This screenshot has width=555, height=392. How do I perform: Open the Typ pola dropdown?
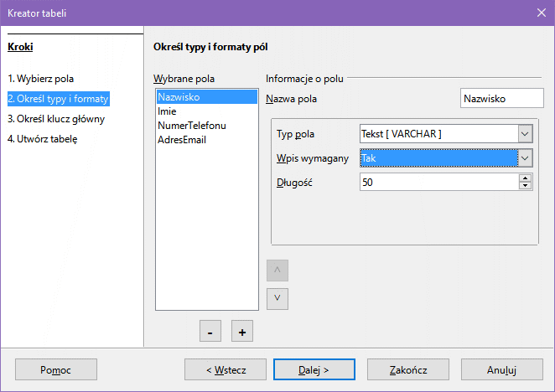[x=525, y=133]
